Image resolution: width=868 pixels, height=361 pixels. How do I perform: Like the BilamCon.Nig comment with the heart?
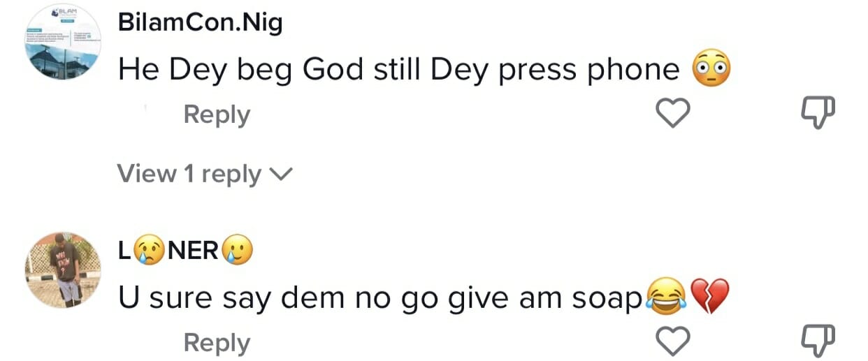673,113
